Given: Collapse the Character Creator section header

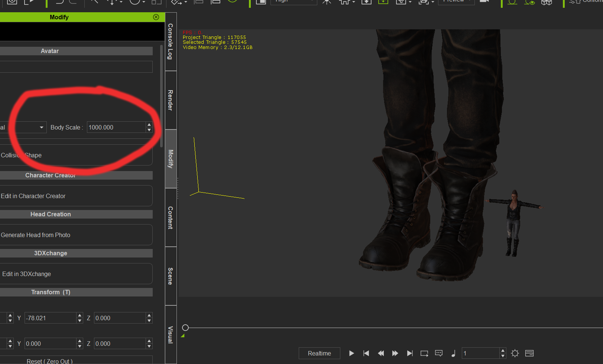Looking at the screenshot, I should pos(76,175).
